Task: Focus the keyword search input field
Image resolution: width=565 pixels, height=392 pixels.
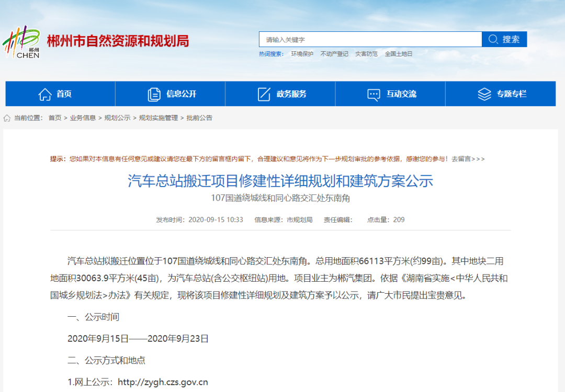Action: 370,39
